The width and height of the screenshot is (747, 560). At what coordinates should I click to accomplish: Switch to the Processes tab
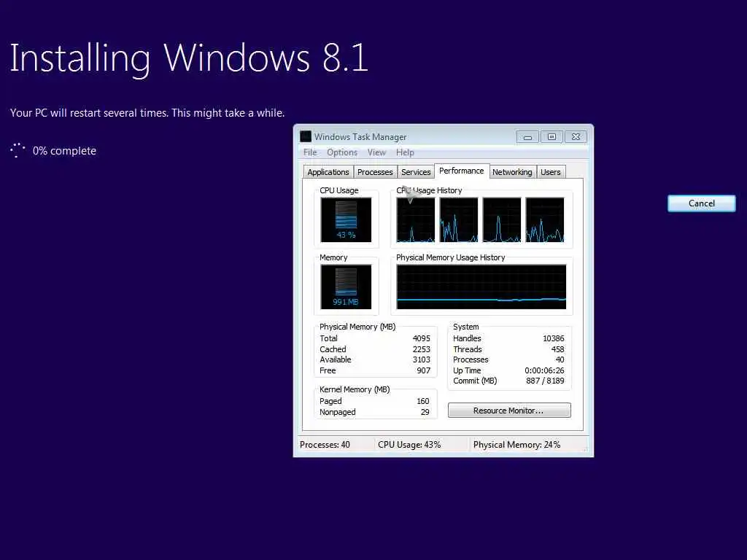tap(375, 172)
